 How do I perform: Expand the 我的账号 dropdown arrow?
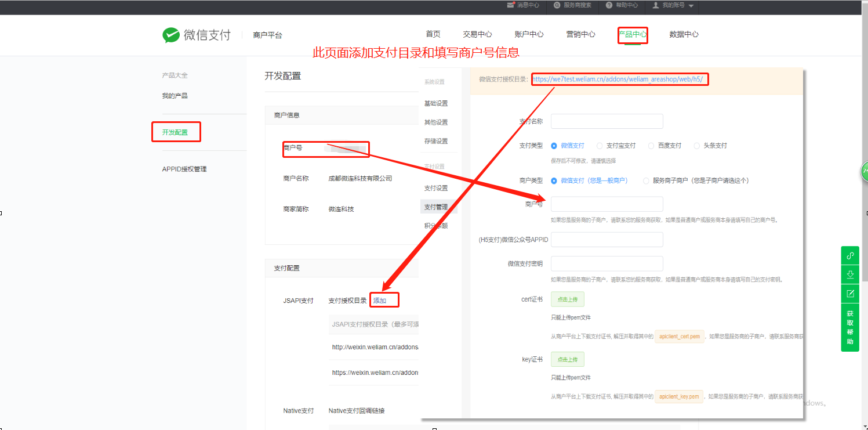point(691,5)
